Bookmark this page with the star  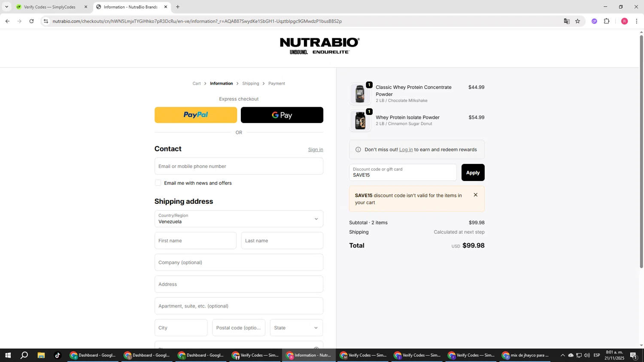(578, 21)
